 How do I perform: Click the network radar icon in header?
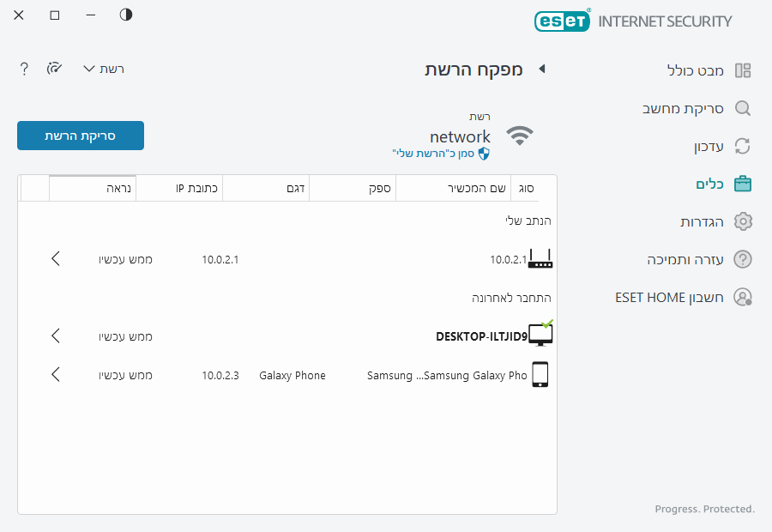click(x=55, y=69)
